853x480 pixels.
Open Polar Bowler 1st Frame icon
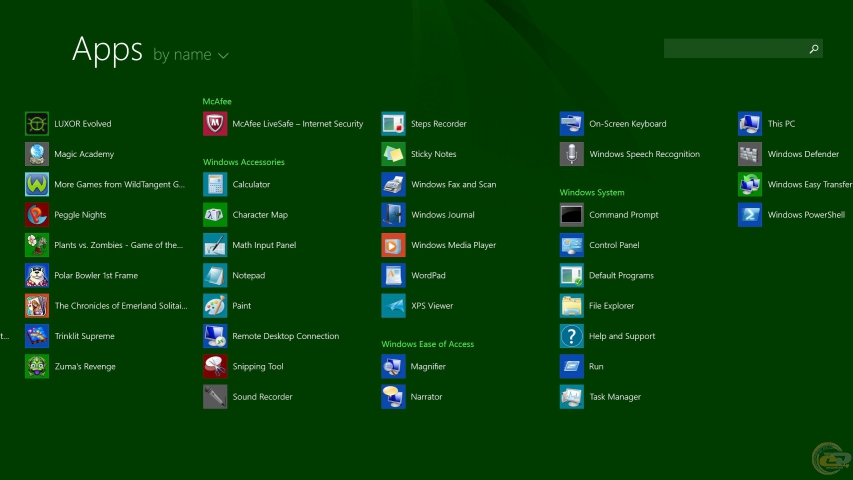[x=36, y=275]
